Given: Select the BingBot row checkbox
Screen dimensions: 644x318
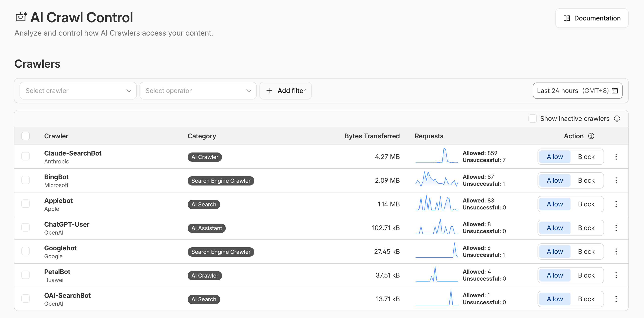Looking at the screenshot, I should tap(26, 180).
